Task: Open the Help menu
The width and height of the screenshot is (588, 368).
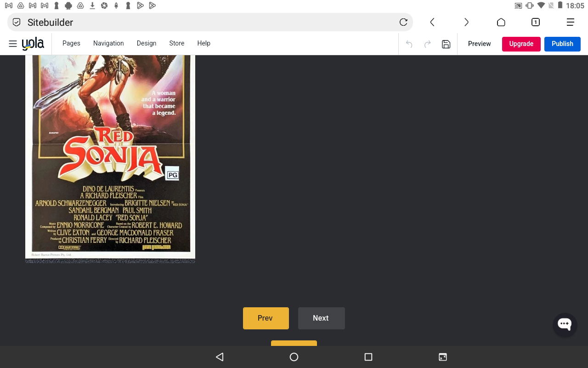Action: [204, 43]
